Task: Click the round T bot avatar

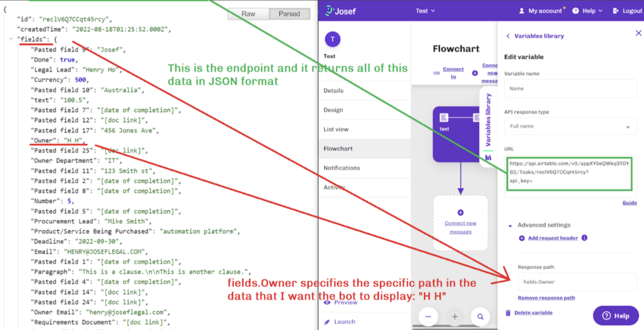Action: click(x=332, y=39)
